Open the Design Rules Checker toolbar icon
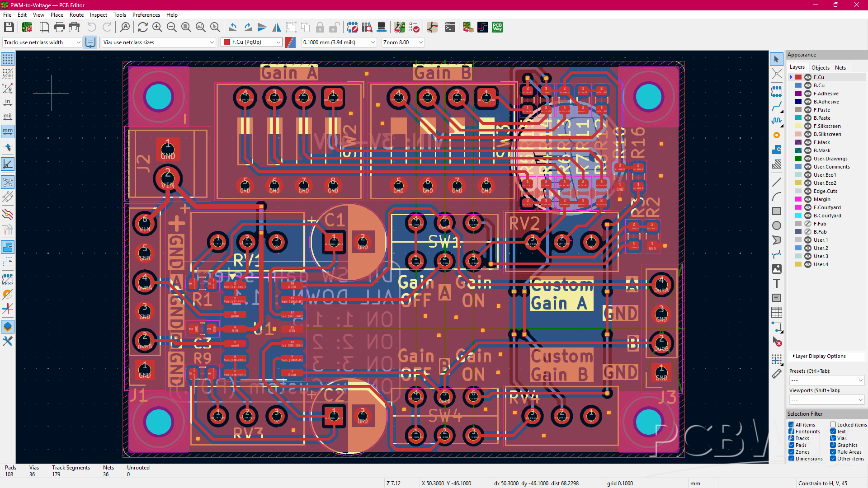The width and height of the screenshot is (868, 488). pyautogui.click(x=414, y=27)
